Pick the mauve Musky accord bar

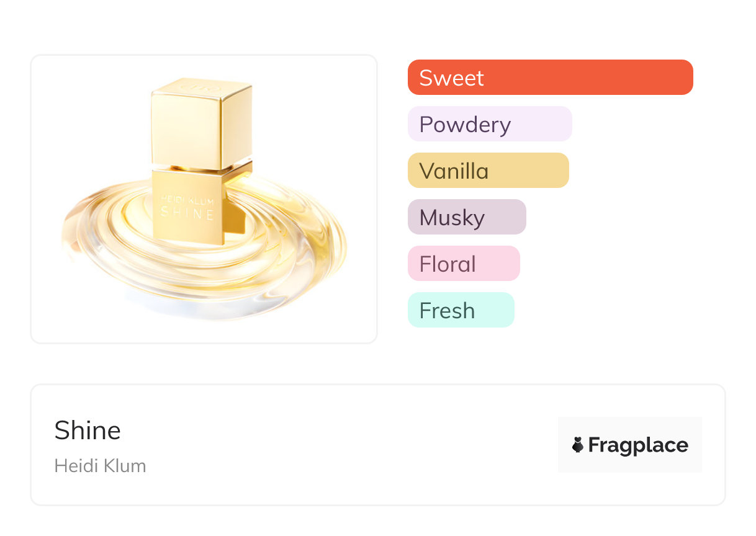point(466,217)
